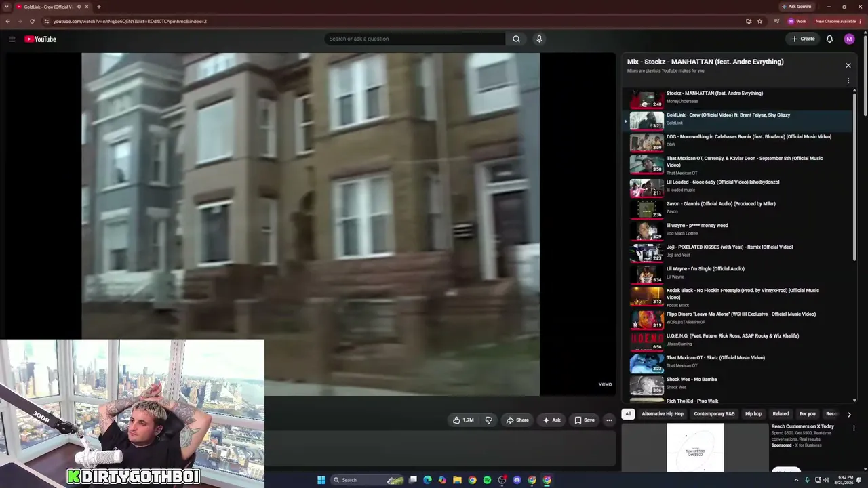Screen dimensions: 868x488
Task: Start voice search with the microphone icon
Action: coord(539,39)
